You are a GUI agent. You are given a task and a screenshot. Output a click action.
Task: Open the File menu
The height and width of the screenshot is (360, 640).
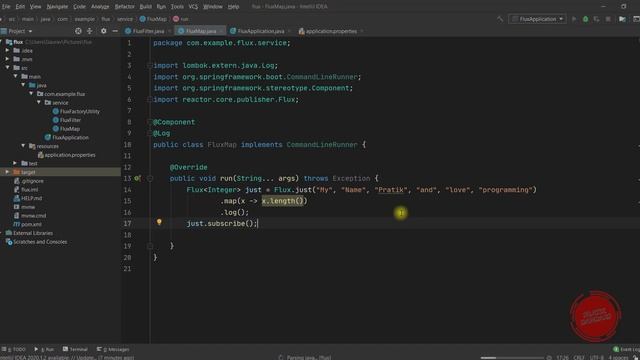6,7
